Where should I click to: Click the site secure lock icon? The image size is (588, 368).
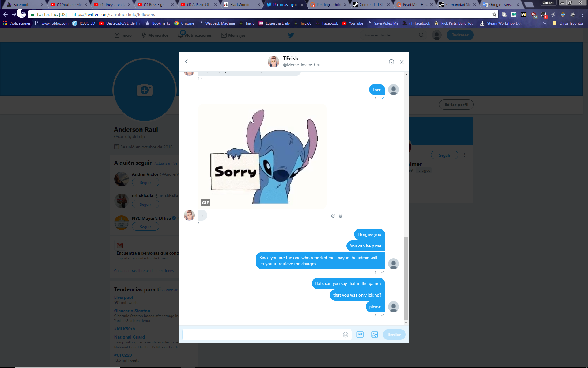pyautogui.click(x=32, y=14)
